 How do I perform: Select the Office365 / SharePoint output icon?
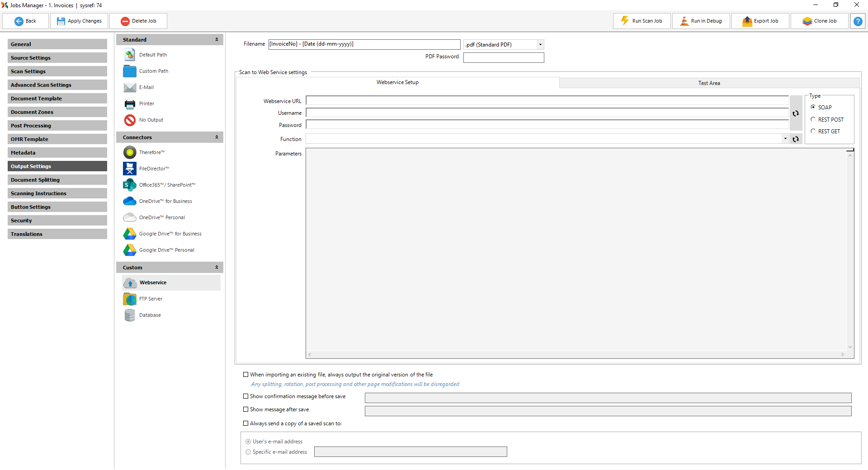(x=130, y=185)
